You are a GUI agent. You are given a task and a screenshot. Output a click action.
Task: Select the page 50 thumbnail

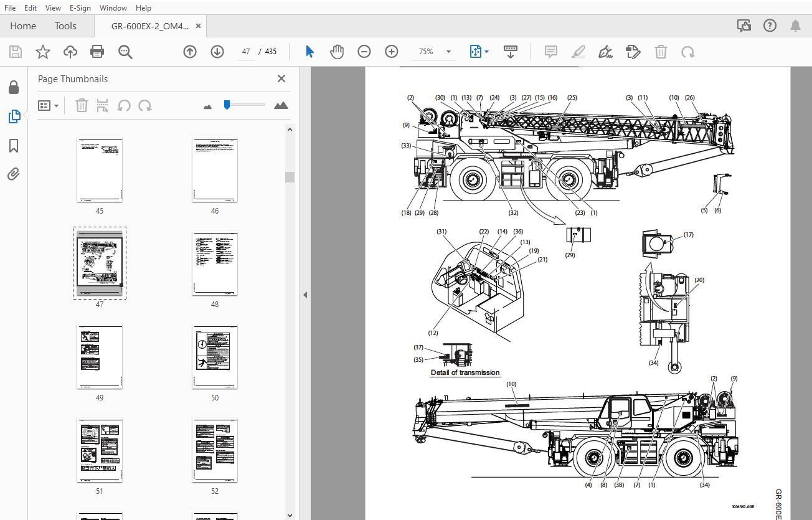click(215, 357)
